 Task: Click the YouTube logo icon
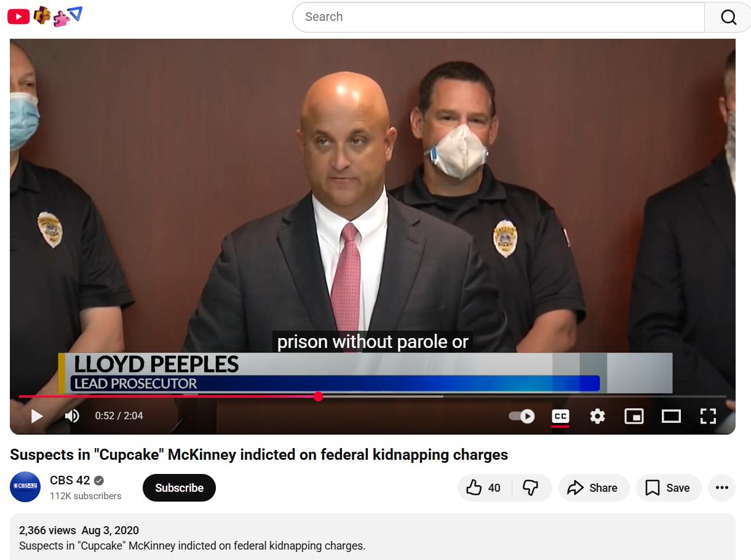click(x=18, y=17)
